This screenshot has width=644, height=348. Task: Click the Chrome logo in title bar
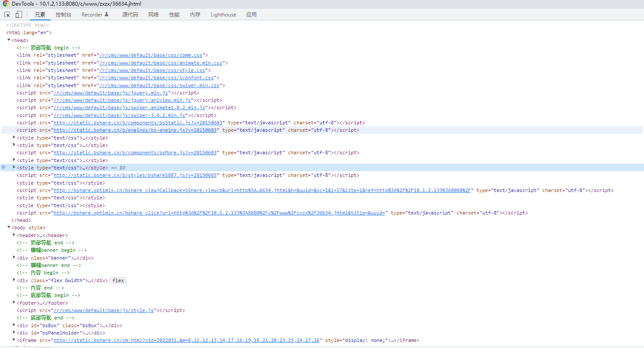pyautogui.click(x=5, y=3)
